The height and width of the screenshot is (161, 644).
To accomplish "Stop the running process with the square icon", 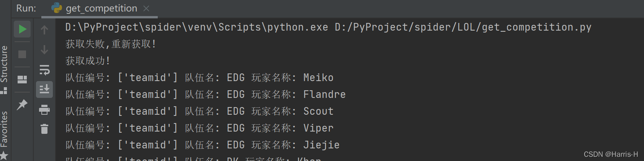I will [x=22, y=54].
